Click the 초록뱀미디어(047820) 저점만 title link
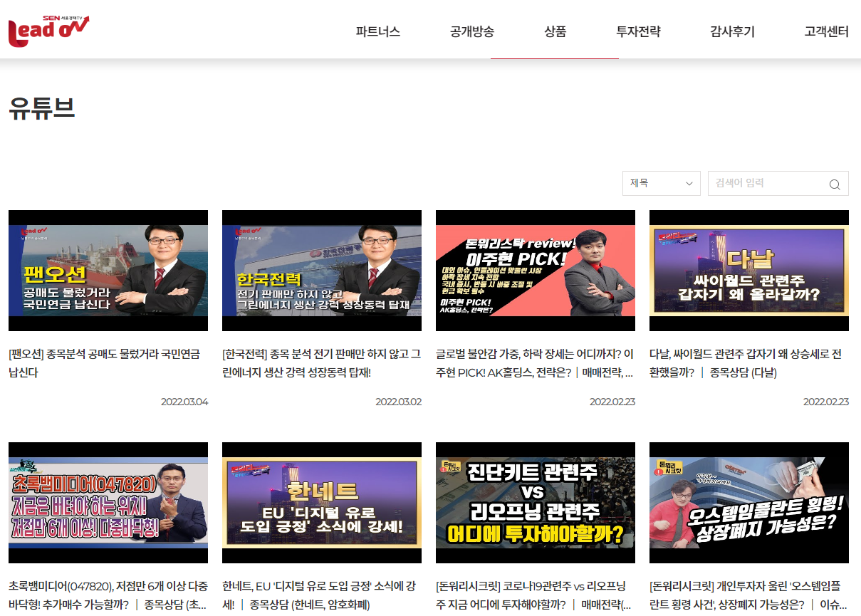Viewport: 861px width, 616px height. 108,595
